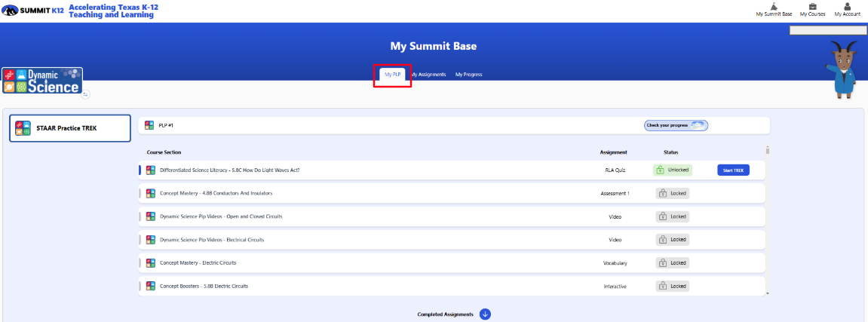Click the Interactive assignment type
The width and height of the screenshot is (868, 322).
(x=615, y=287)
